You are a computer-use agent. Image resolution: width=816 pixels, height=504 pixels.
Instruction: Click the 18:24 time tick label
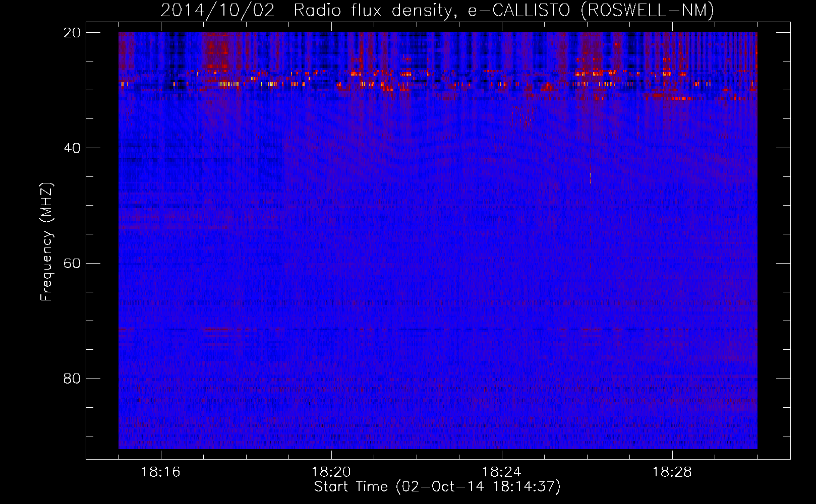click(502, 472)
